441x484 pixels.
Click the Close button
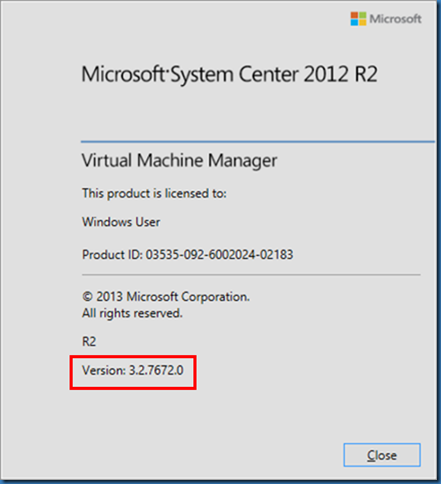pyautogui.click(x=382, y=455)
